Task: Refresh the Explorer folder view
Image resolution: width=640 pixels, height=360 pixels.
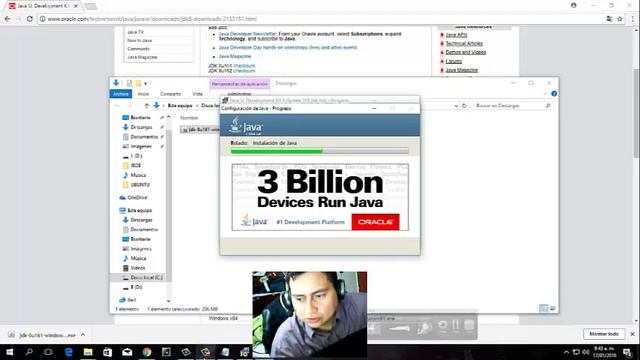Action: (x=464, y=106)
